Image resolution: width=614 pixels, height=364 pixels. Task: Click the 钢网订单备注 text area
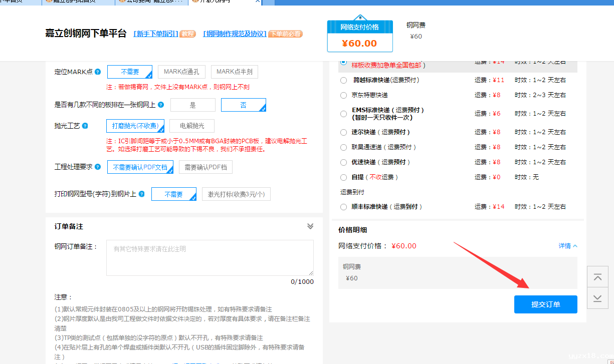tap(210, 257)
